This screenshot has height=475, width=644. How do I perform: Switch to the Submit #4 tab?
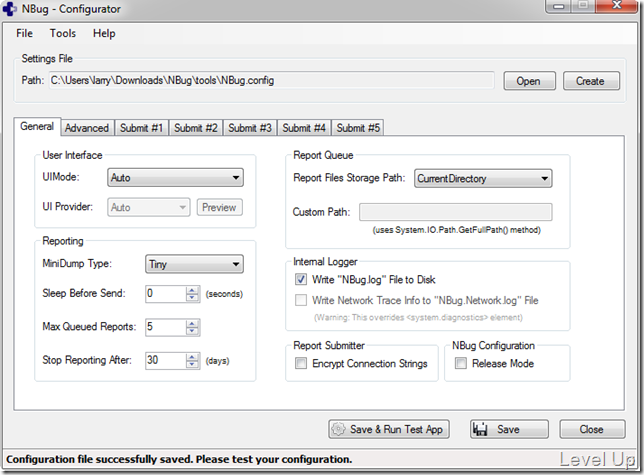click(x=304, y=128)
